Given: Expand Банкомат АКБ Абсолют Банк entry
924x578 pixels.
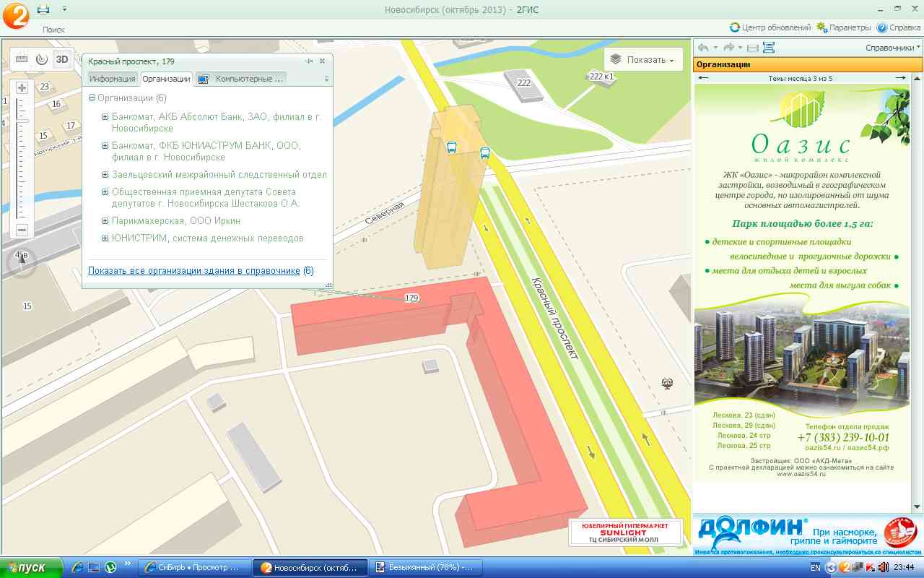Looking at the screenshot, I should 105,117.
